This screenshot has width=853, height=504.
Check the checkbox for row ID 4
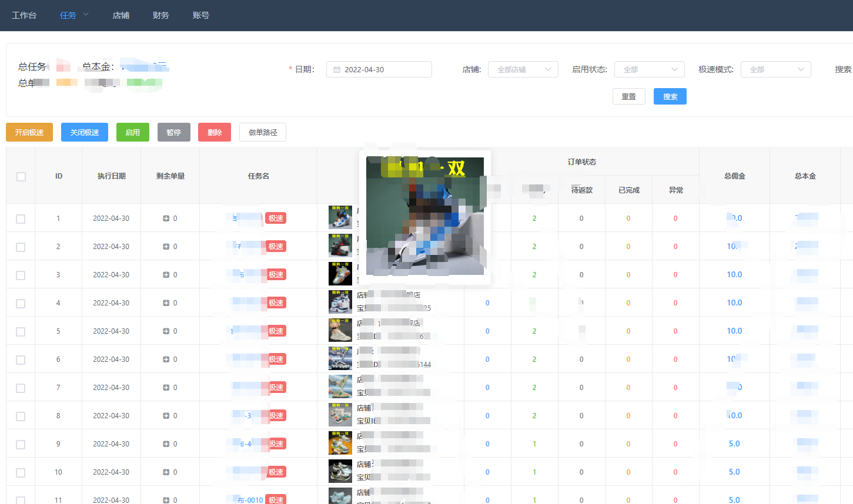pyautogui.click(x=21, y=303)
